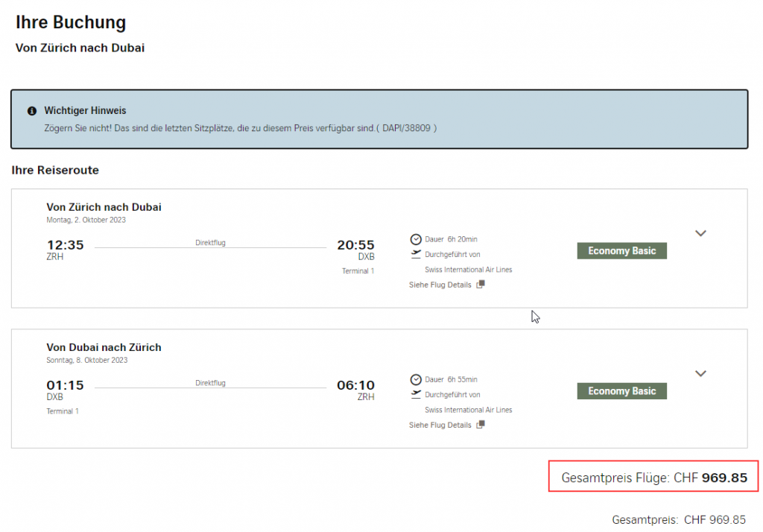
Task: Select Economy Basic badge on outbound flight
Action: pos(621,251)
